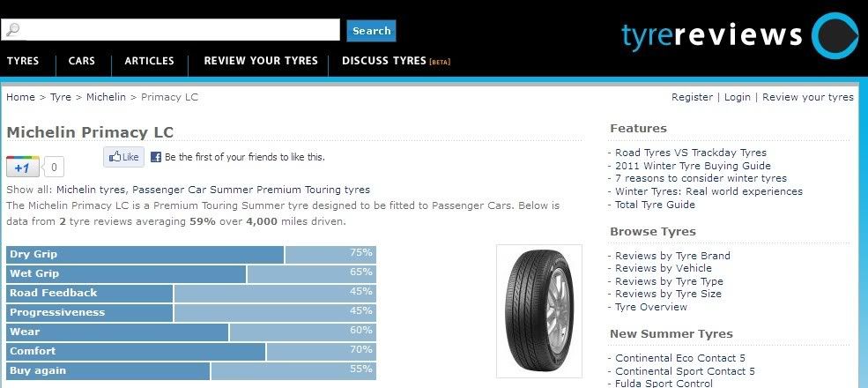868x388 pixels.
Task: Click the tyrereviews circular logo icon
Action: pos(833,36)
